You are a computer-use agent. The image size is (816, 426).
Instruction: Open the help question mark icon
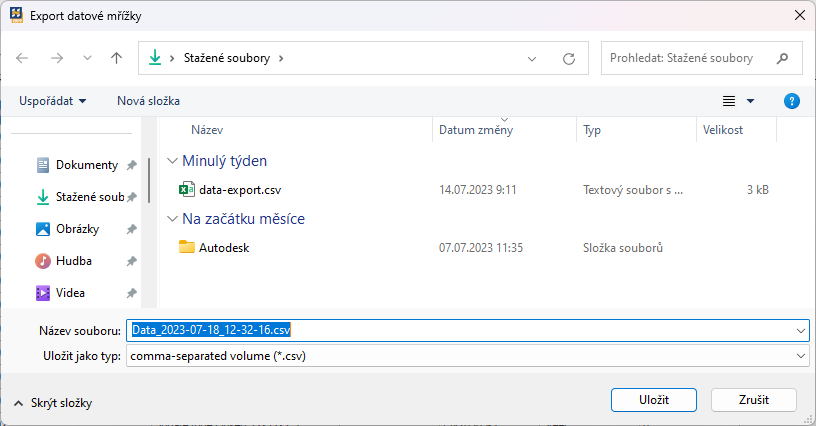click(792, 101)
